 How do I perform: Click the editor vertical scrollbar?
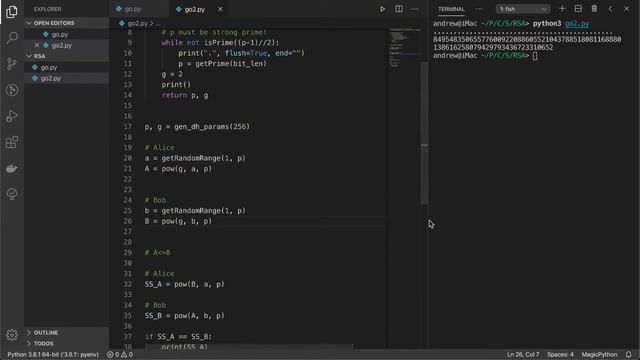tap(424, 133)
